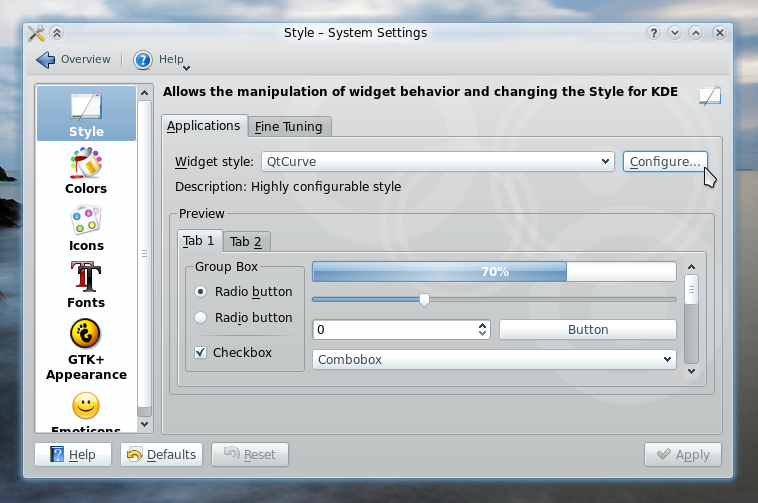
Task: Toggle the preview Checkbox
Action: pyautogui.click(x=201, y=352)
